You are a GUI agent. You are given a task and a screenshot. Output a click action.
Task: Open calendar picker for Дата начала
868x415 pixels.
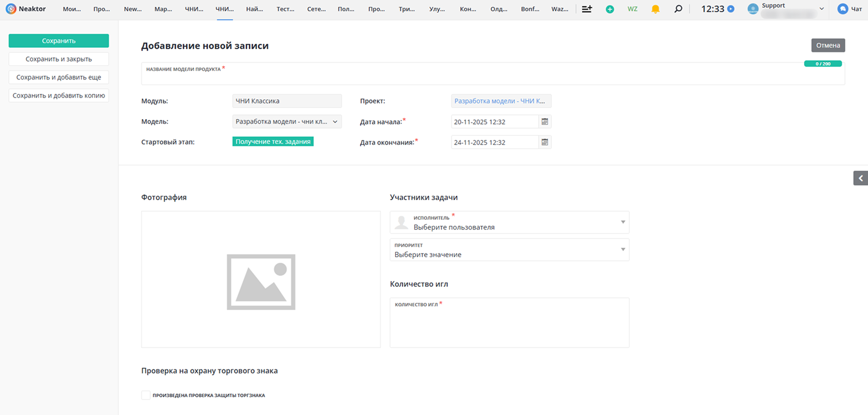[x=545, y=122]
